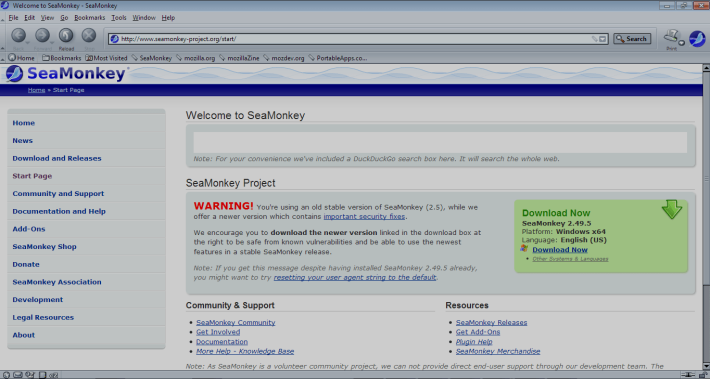This screenshot has width=710, height=379.
Task: Click the Search button beside address bar
Action: pyautogui.click(x=632, y=39)
